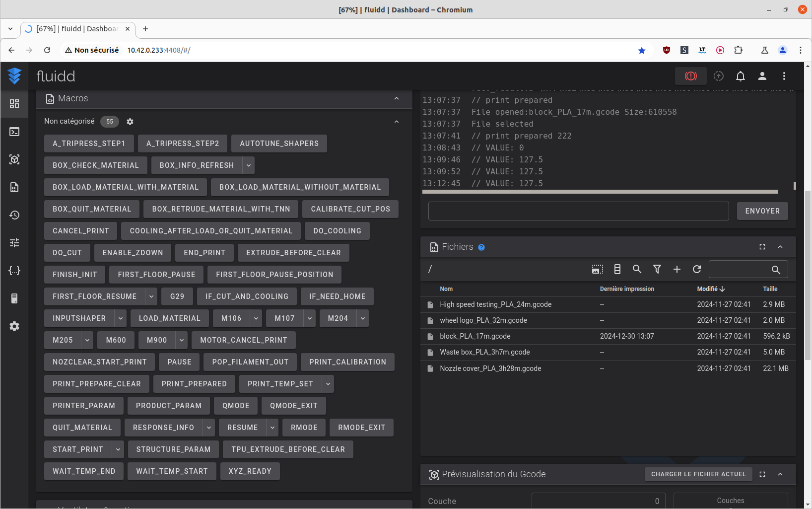
Task: Collapse the Fichiers panel
Action: 780,247
